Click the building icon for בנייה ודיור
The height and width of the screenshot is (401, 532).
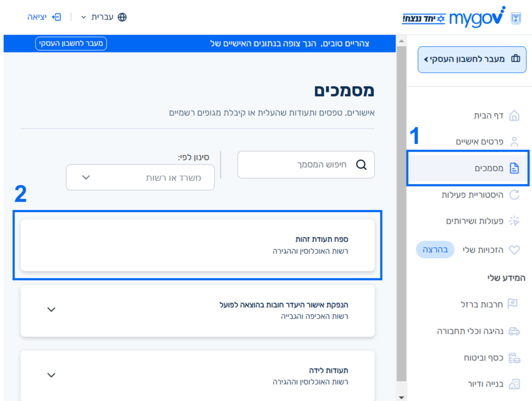pos(514,384)
